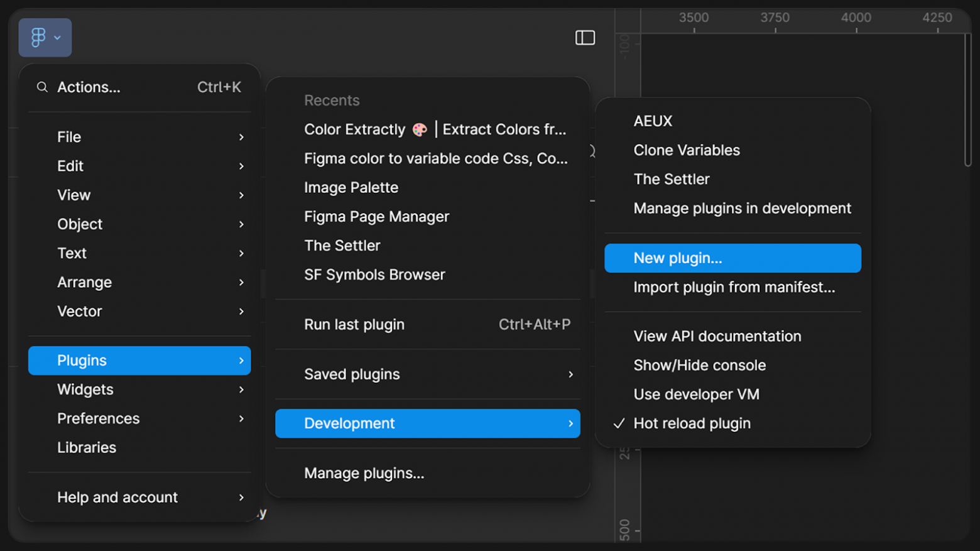Screen dimensions: 980x551
Task: Click the vertical canvas scrollbar
Action: (x=967, y=101)
